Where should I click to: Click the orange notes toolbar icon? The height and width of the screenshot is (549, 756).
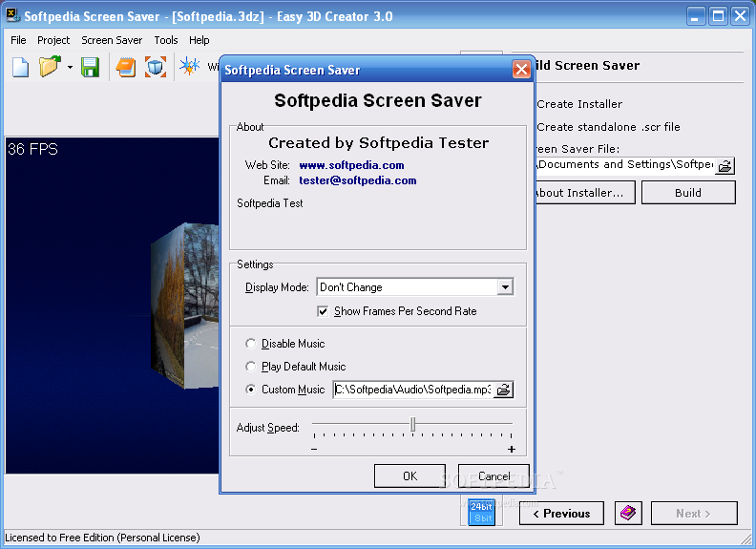pos(126,67)
